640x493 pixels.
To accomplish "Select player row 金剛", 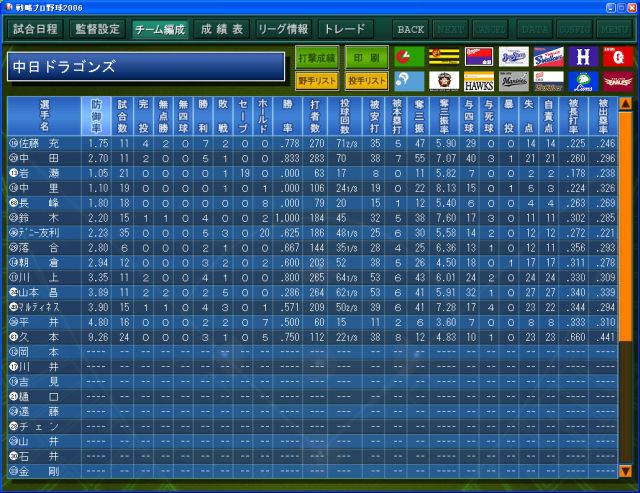I will 312,471.
